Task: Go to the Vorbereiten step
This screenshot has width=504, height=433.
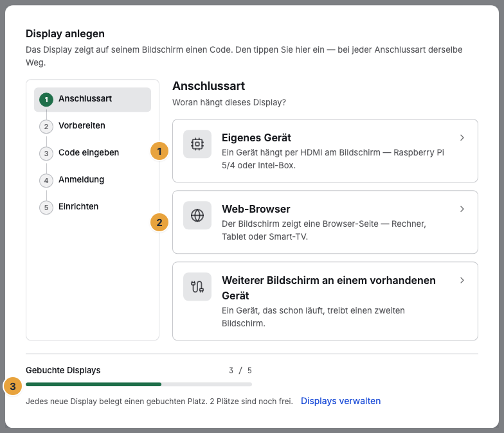Action: (82, 126)
